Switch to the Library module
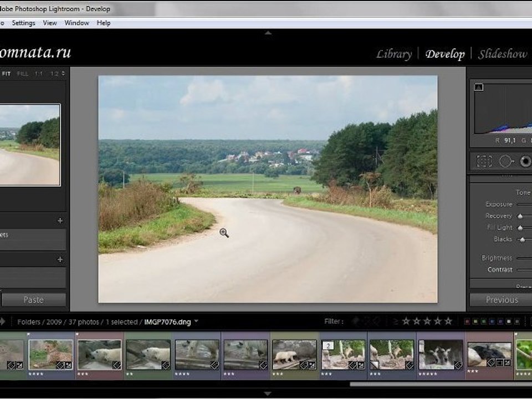Viewport: 532px width, 399px height. point(394,54)
